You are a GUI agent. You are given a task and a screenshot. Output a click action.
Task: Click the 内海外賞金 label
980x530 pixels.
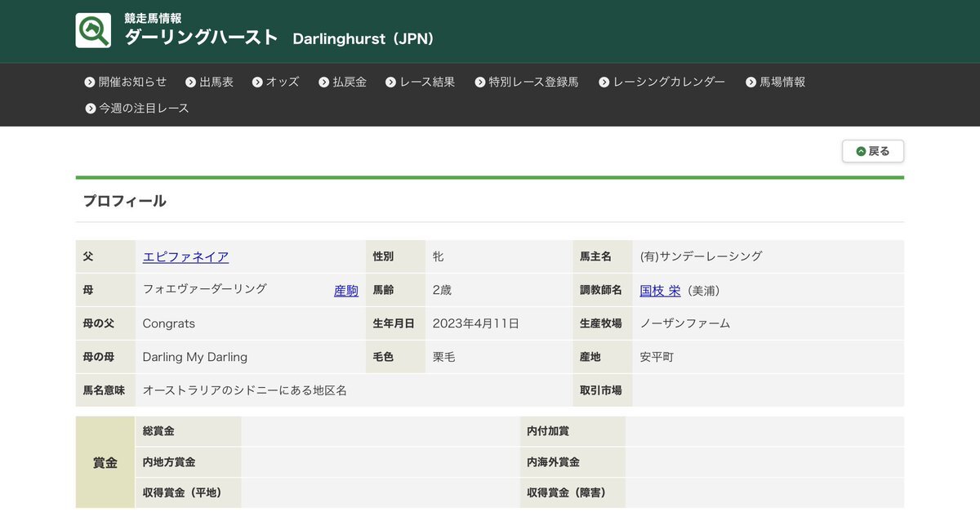click(x=554, y=462)
